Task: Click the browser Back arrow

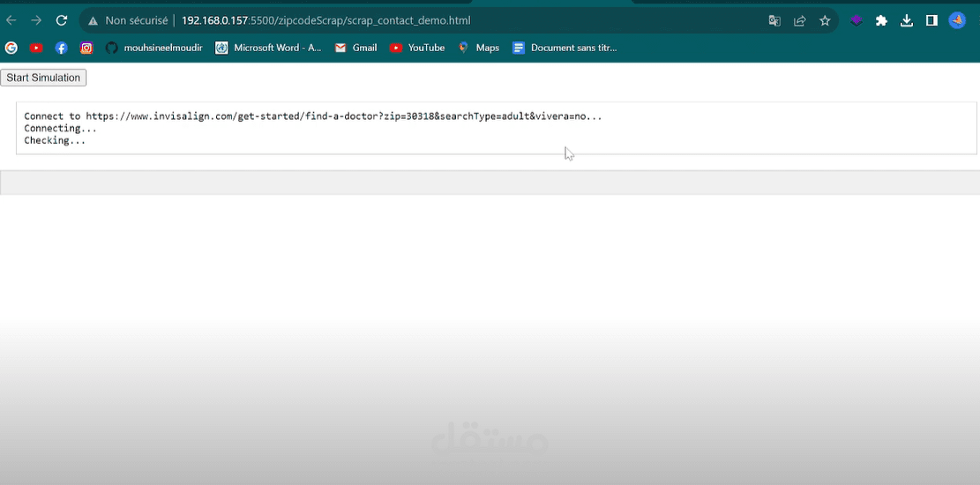Action: 11,20
